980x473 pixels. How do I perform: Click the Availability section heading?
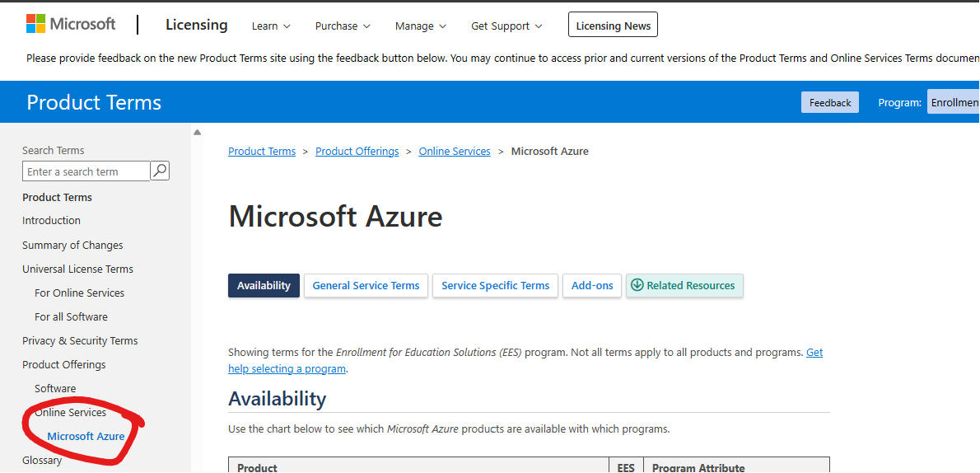coord(277,399)
